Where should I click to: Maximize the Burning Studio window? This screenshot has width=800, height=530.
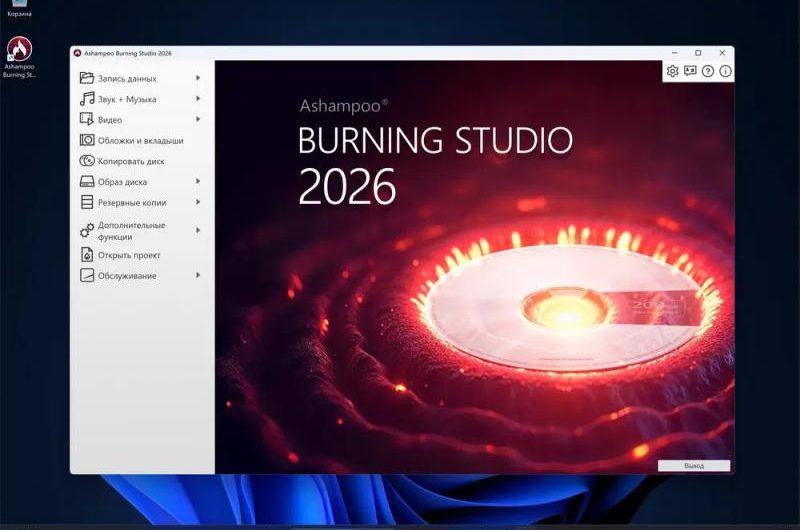698,53
